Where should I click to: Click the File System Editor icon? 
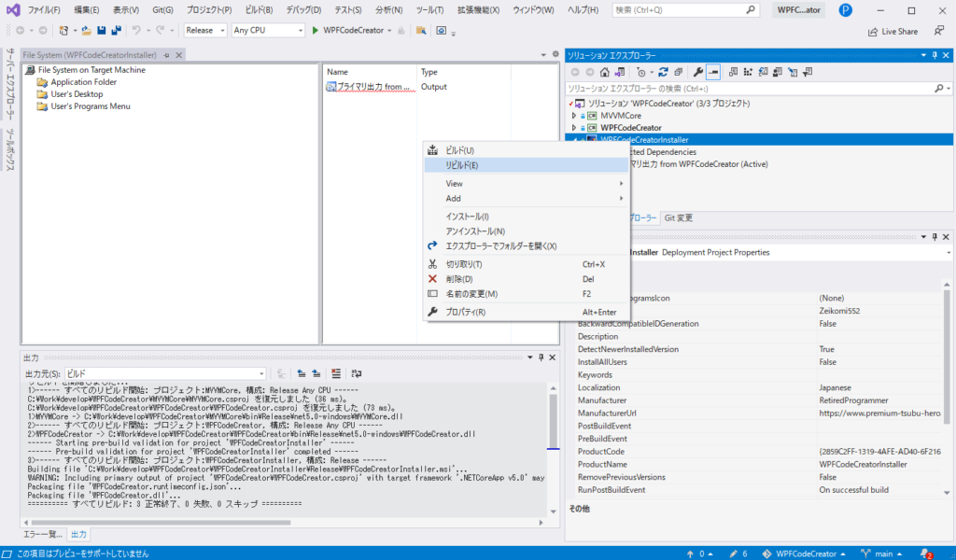click(x=734, y=72)
